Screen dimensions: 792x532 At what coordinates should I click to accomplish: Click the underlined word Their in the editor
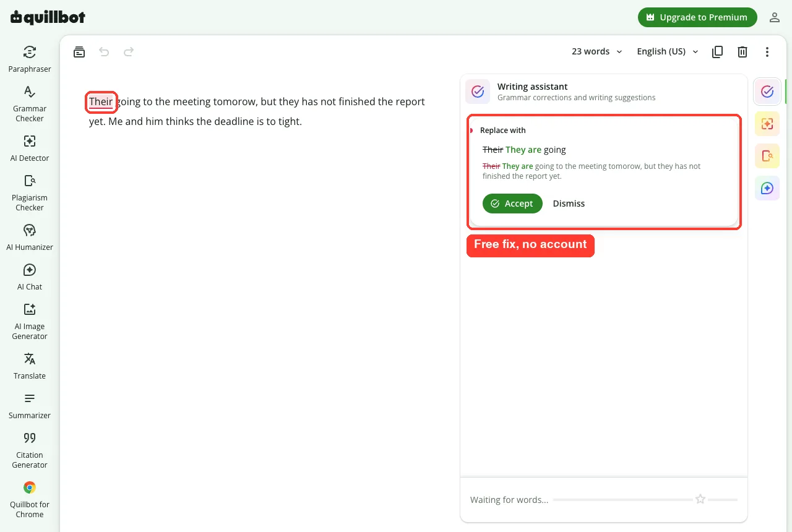click(x=101, y=101)
